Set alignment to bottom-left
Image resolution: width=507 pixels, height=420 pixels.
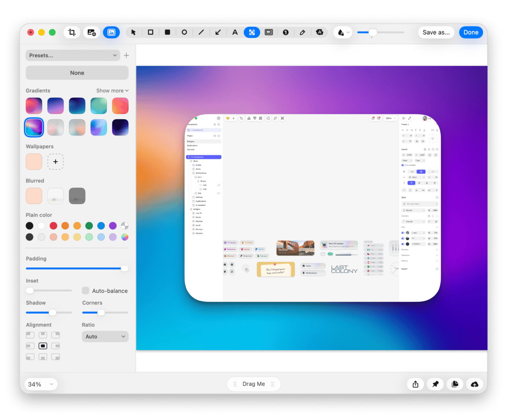tap(30, 357)
